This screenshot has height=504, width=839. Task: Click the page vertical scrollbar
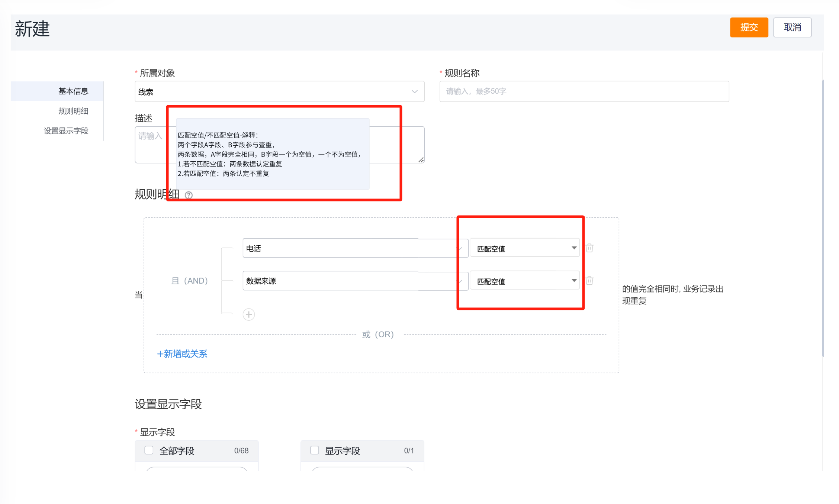click(823, 218)
